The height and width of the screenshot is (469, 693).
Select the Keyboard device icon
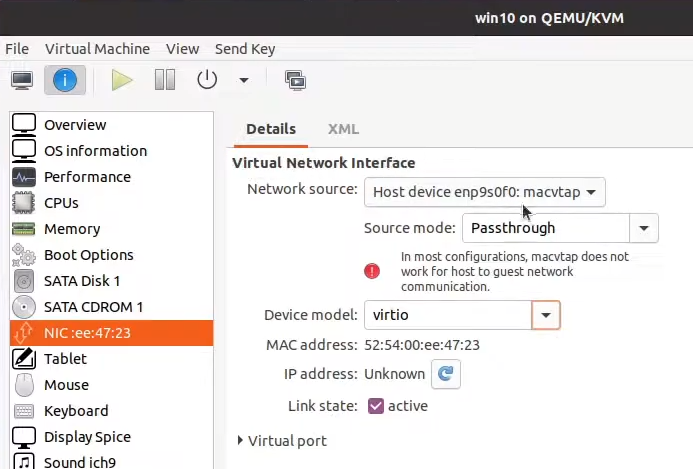click(x=24, y=411)
